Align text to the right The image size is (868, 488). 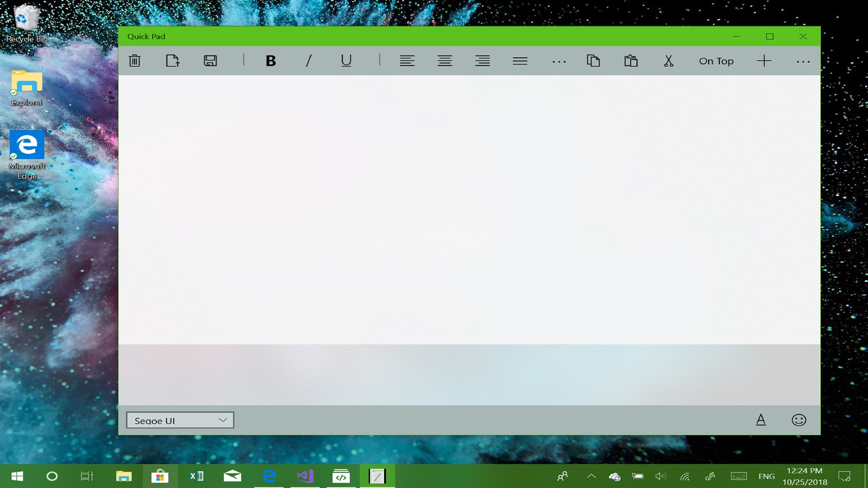coord(482,61)
